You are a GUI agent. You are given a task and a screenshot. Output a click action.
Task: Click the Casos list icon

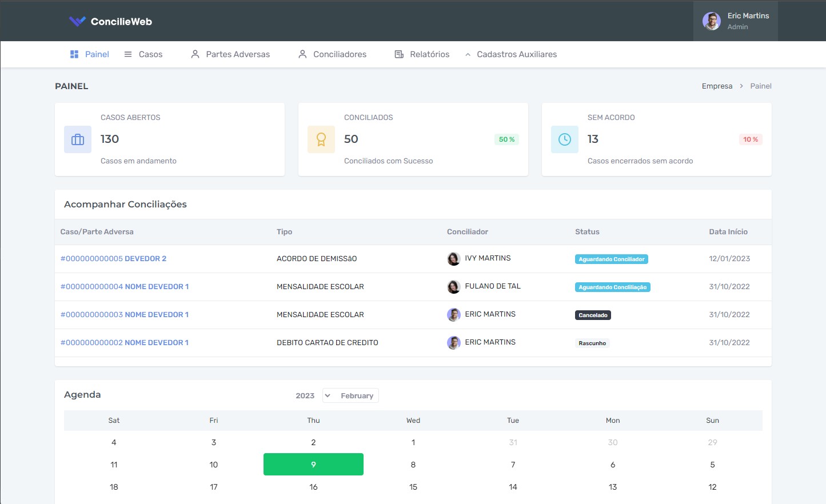click(128, 54)
